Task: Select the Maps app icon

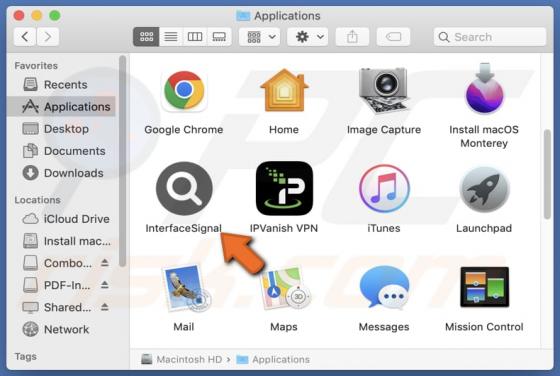Action: [x=286, y=288]
